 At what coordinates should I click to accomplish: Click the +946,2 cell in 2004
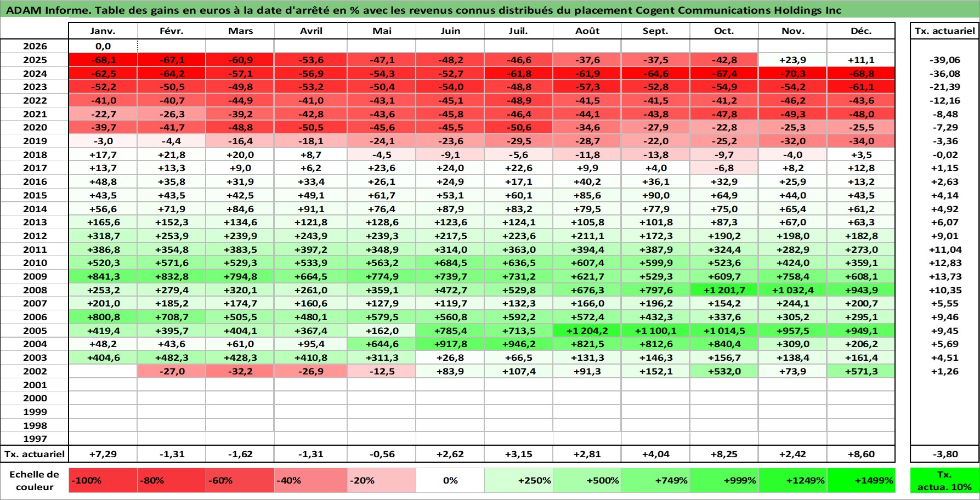519,344
